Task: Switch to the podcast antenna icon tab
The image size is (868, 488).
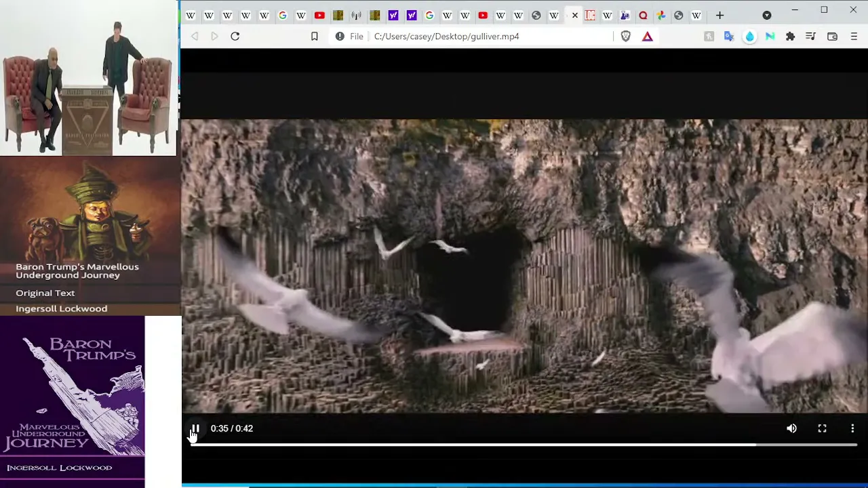Action: [x=356, y=15]
